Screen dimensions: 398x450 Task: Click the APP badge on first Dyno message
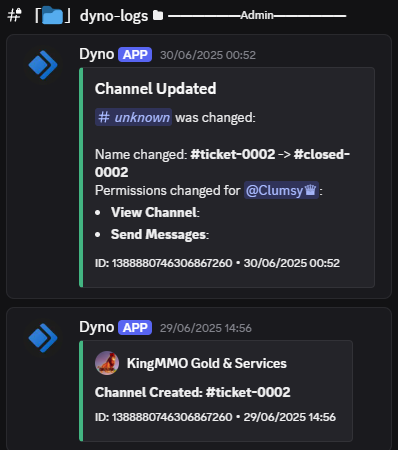(135, 55)
